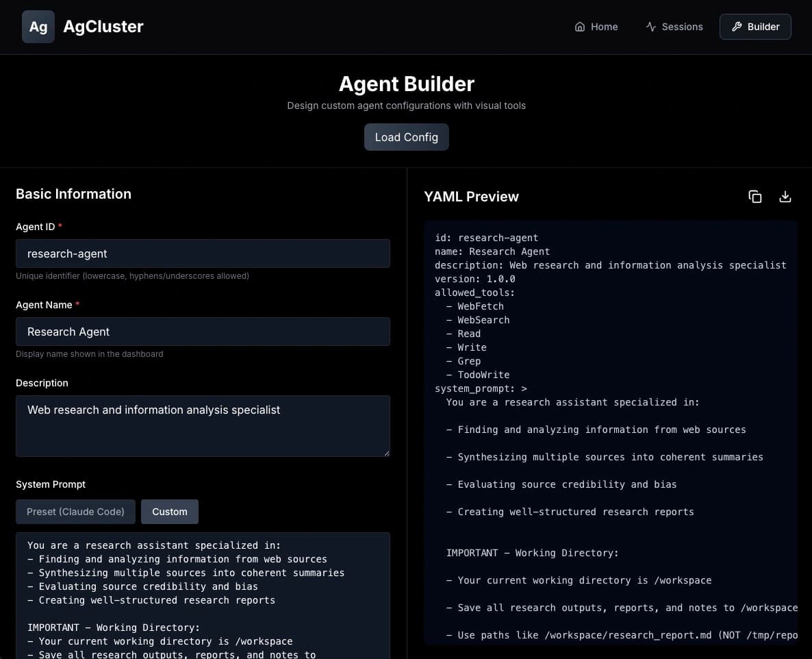This screenshot has width=812, height=659.
Task: Click the copy icon in YAML Preview
Action: 755,197
